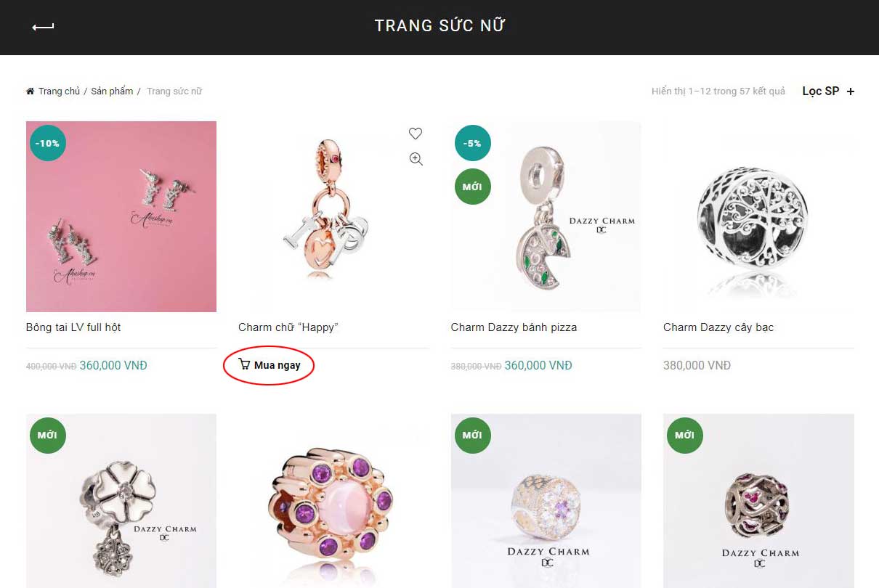Expand the Lọc SP filter plus icon
The width and height of the screenshot is (879, 588).
(x=851, y=91)
